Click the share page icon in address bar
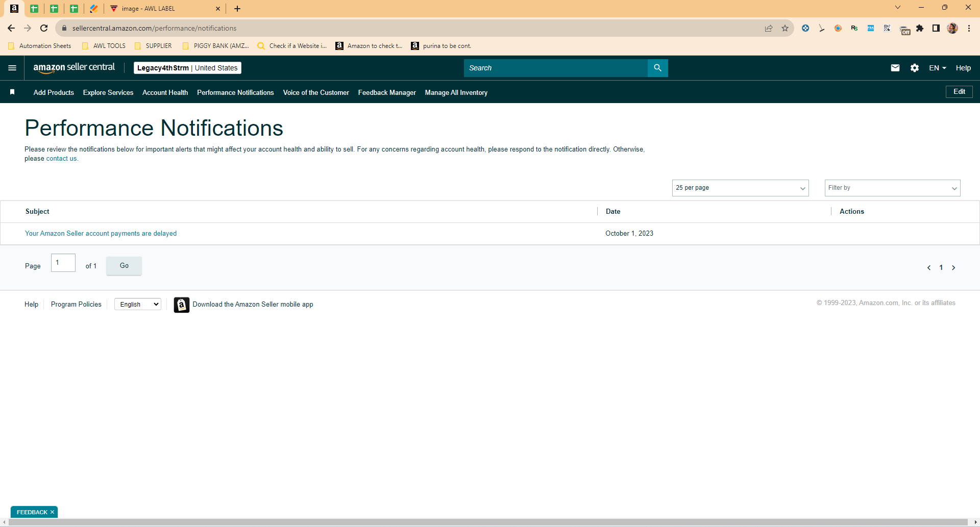The image size is (980, 527). pyautogui.click(x=769, y=28)
